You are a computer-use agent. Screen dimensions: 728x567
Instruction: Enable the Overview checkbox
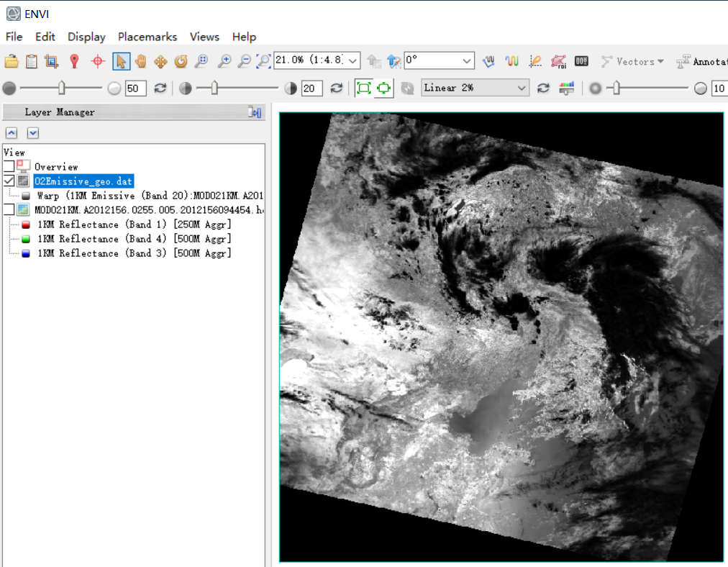point(9,167)
